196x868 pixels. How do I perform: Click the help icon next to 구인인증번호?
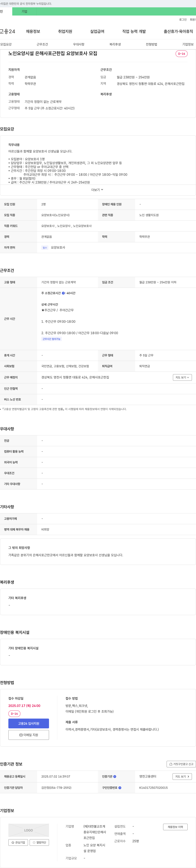pyautogui.click(x=120, y=788)
